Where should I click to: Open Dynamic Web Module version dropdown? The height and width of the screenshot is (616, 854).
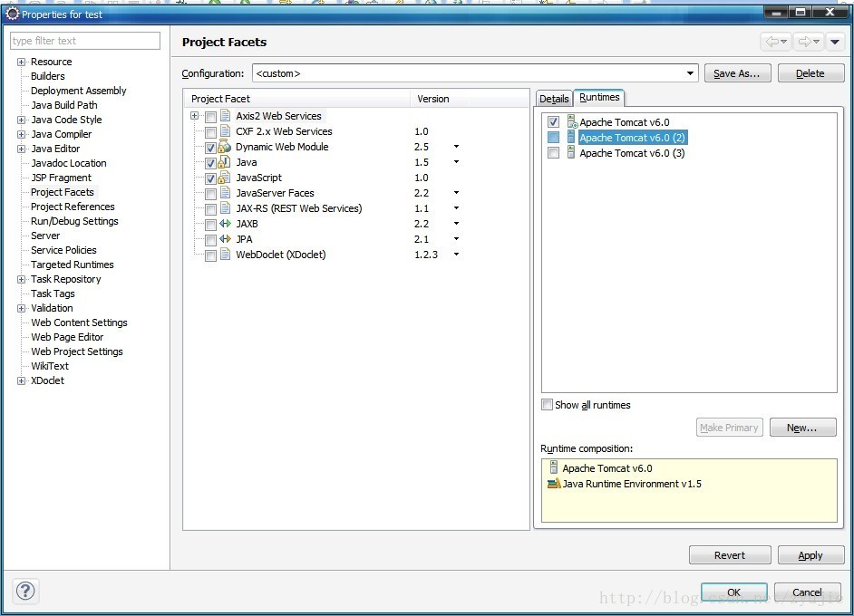click(x=456, y=147)
